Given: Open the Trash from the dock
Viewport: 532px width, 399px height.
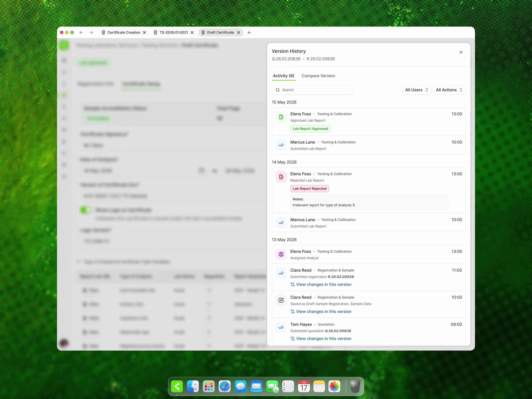Looking at the screenshot, I should pos(355,386).
